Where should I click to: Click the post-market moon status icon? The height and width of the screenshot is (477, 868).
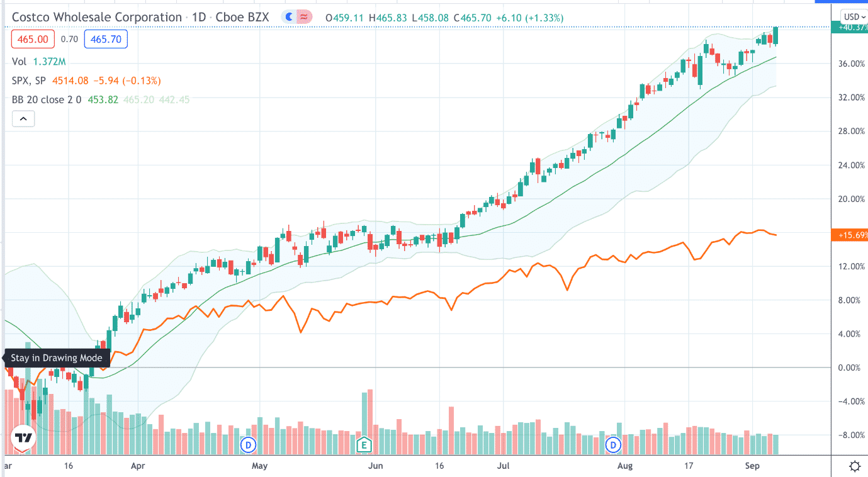[x=290, y=18]
